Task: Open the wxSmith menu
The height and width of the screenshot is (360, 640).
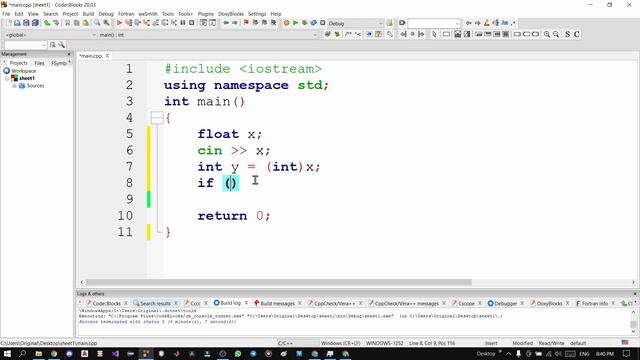Action: 148,14
